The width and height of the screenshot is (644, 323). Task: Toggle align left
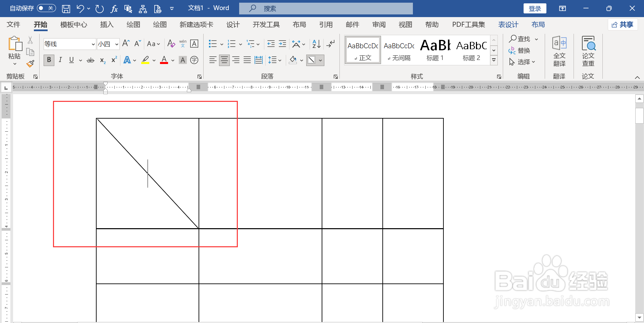coord(213,60)
